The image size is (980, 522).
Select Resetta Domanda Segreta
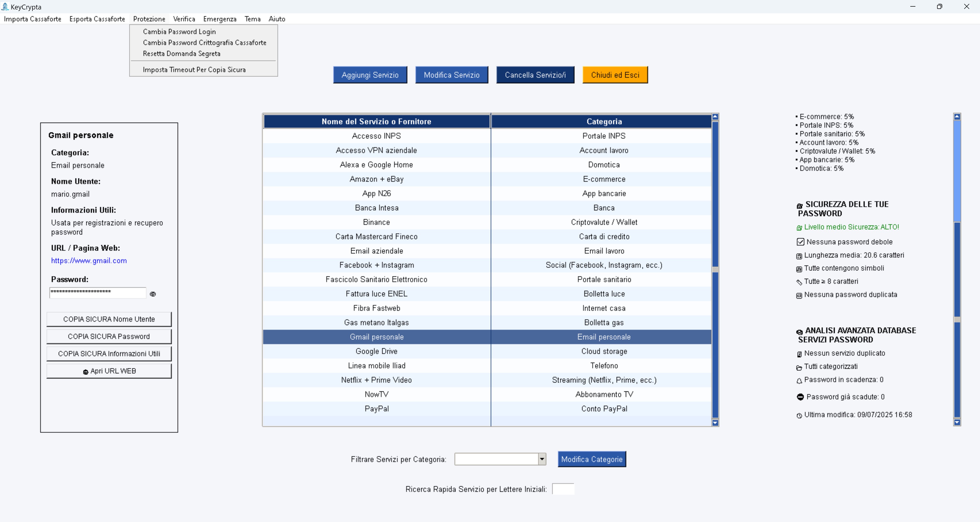click(x=204, y=54)
